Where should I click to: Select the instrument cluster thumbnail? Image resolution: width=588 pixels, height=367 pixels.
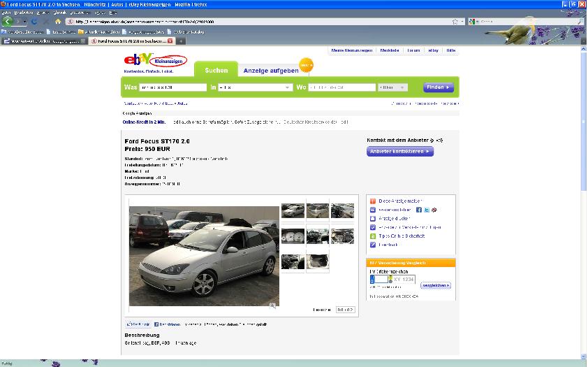(x=293, y=236)
